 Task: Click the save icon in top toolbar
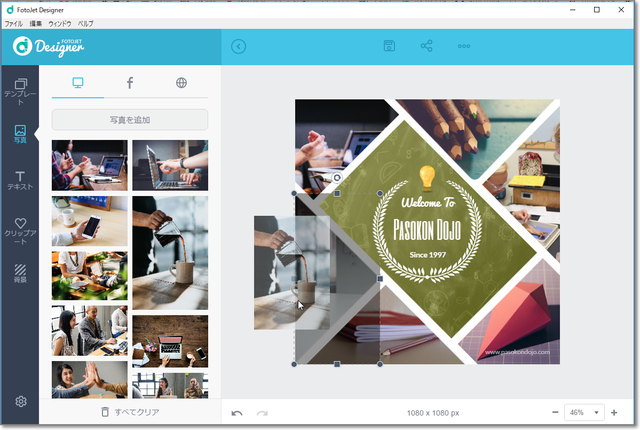(389, 46)
